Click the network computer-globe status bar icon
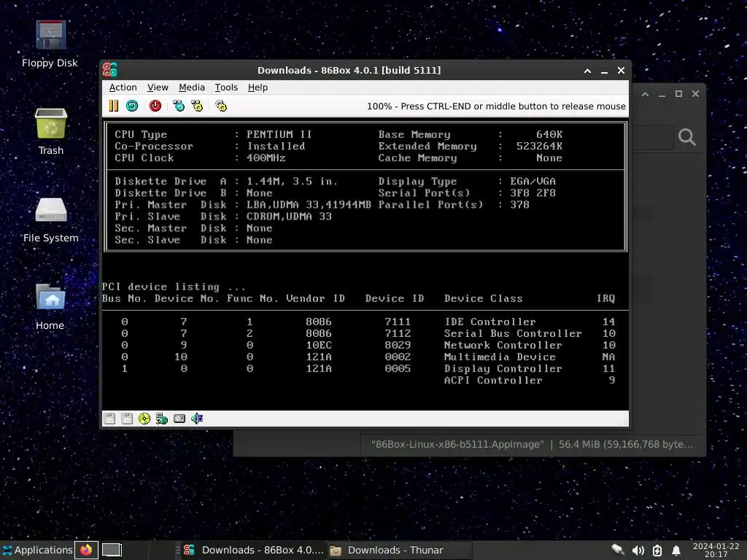 tap(162, 419)
